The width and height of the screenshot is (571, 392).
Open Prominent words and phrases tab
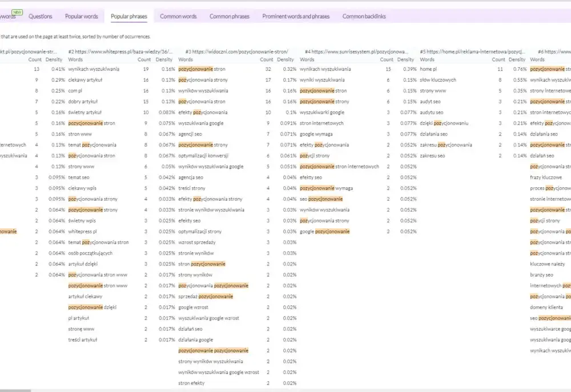[x=296, y=17]
